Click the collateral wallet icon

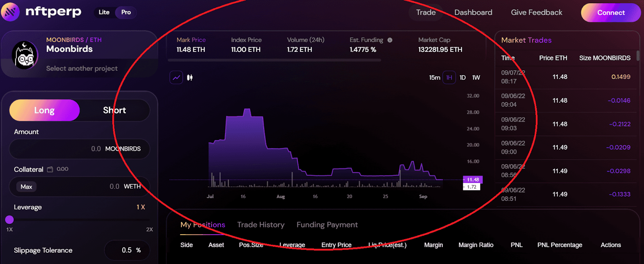coord(50,169)
